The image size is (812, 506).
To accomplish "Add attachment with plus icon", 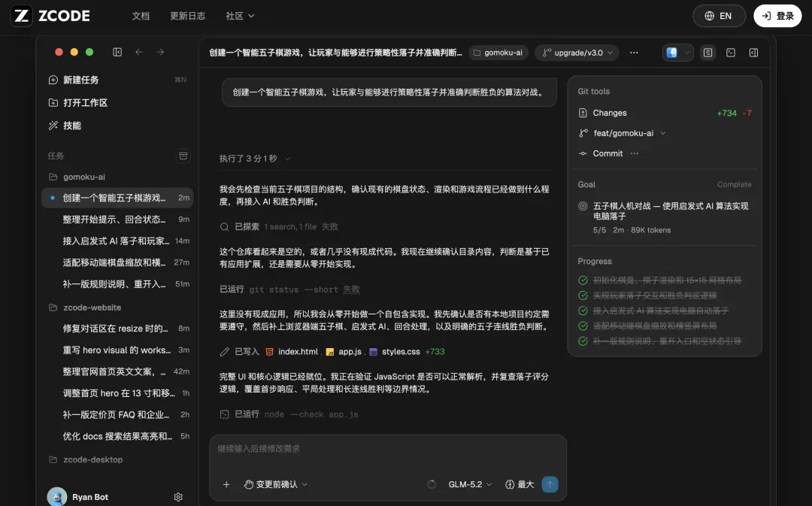I will coord(226,484).
